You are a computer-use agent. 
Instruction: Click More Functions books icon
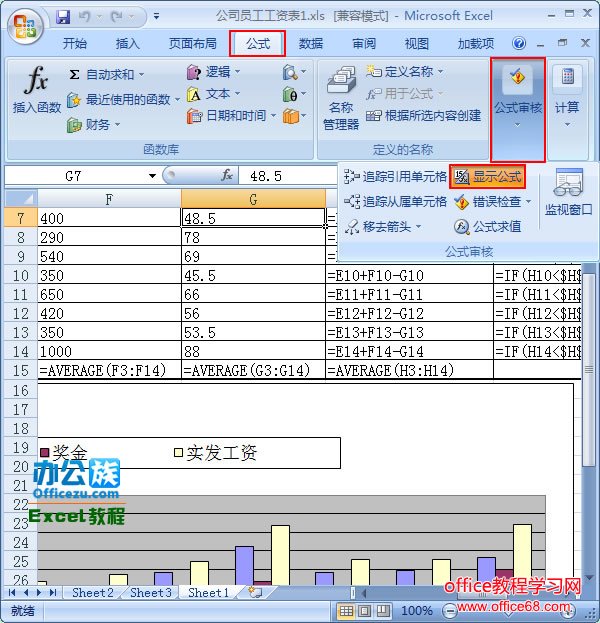294,116
